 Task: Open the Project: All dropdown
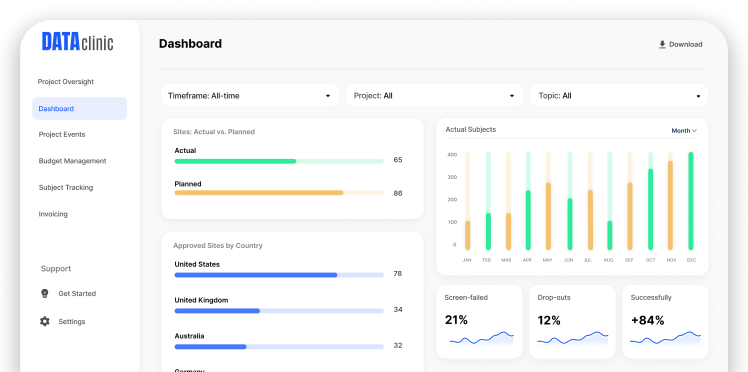435,95
